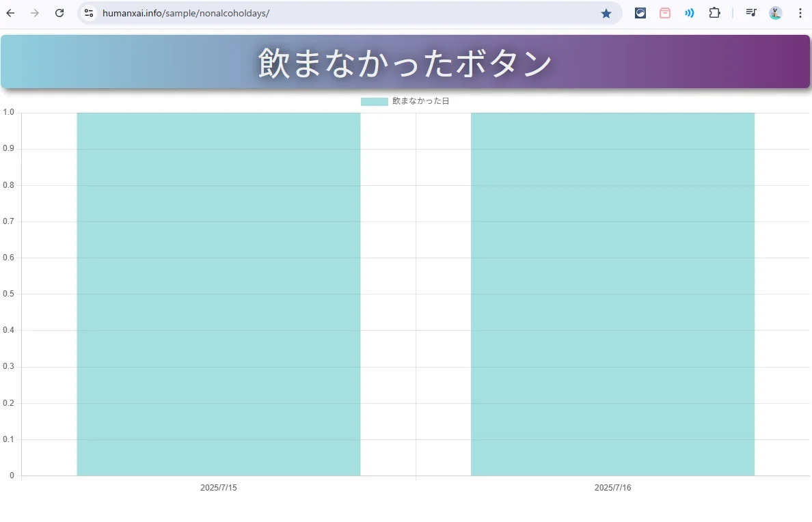The height and width of the screenshot is (522, 812).
Task: Open the media controls music icon
Action: pos(750,13)
